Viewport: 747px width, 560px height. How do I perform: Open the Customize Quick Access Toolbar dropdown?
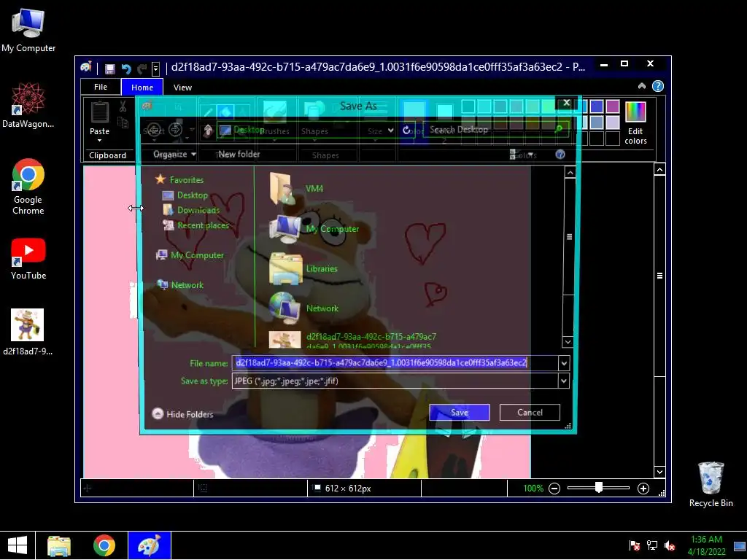point(155,69)
